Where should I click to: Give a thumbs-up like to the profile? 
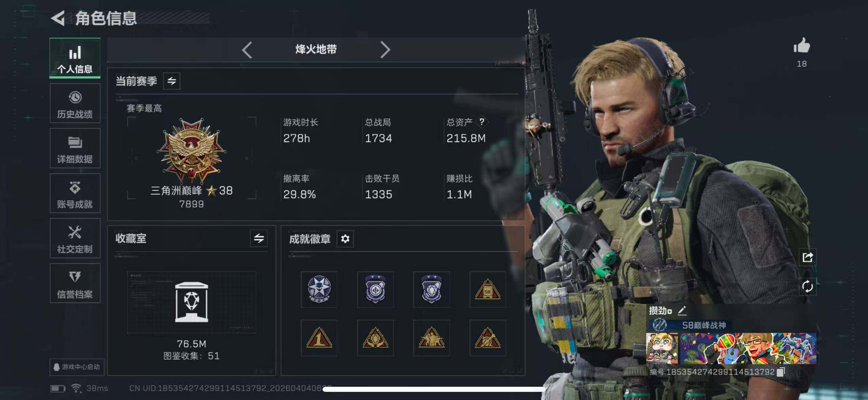pyautogui.click(x=802, y=46)
